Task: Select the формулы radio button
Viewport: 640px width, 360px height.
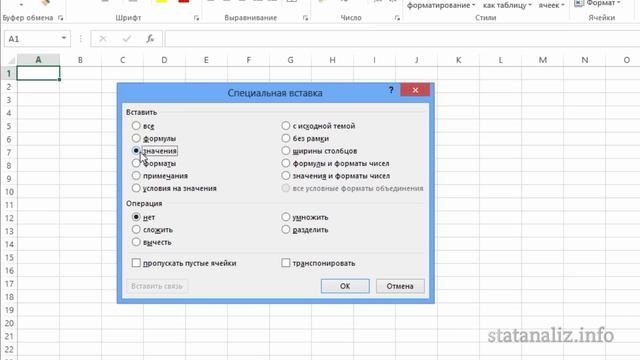Action: tap(136, 138)
